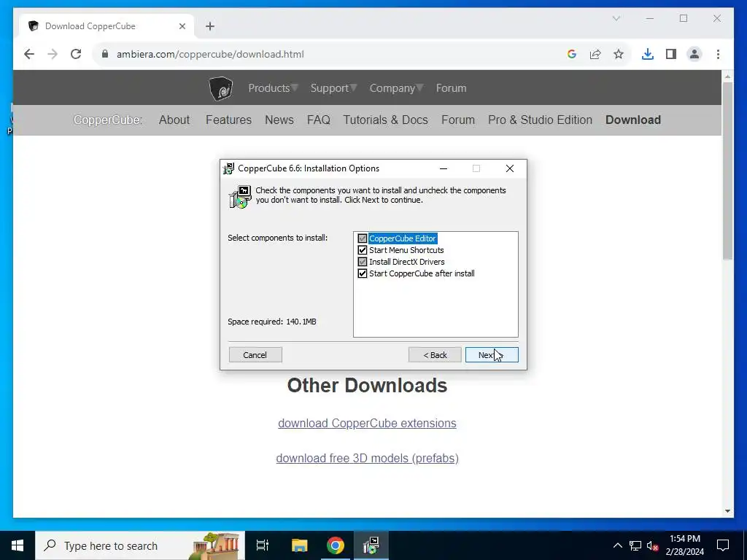The width and height of the screenshot is (747, 560).
Task: Click the Download nav item
Action: click(x=633, y=120)
